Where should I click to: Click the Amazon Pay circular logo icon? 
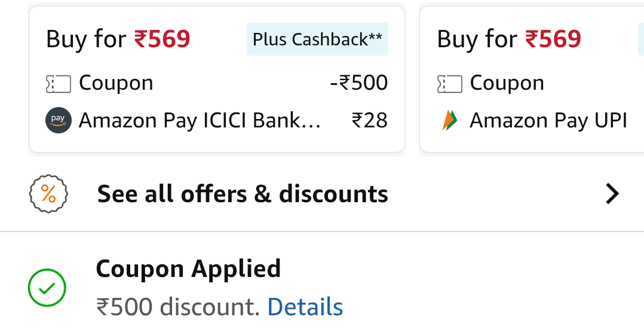pos(59,120)
